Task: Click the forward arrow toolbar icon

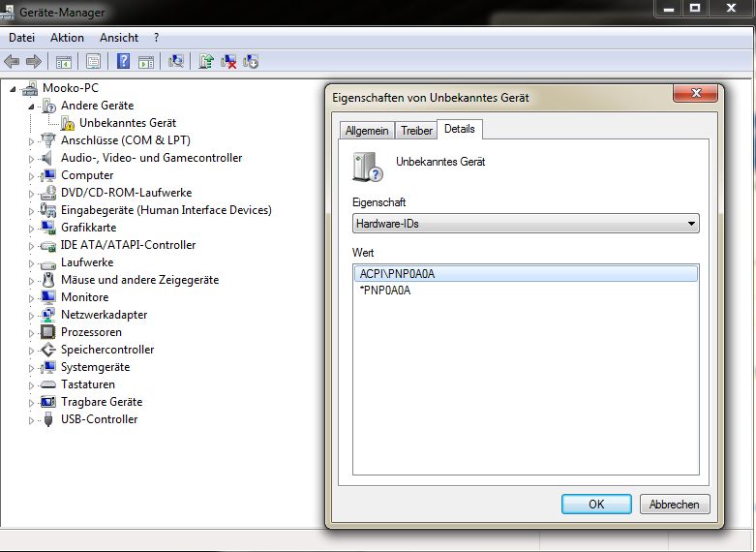Action: [34, 61]
